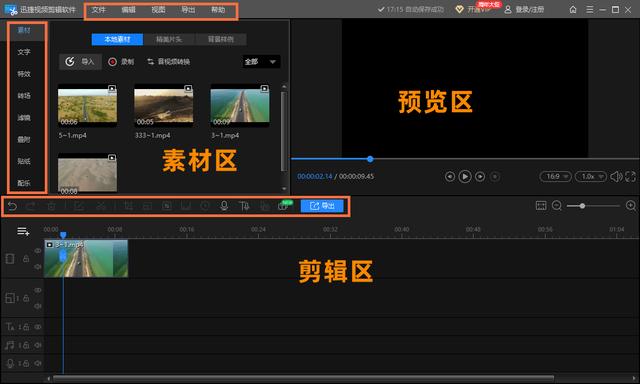Select 文字 in the left sidebar
Viewport: 640px width, 384px height.
(24, 52)
